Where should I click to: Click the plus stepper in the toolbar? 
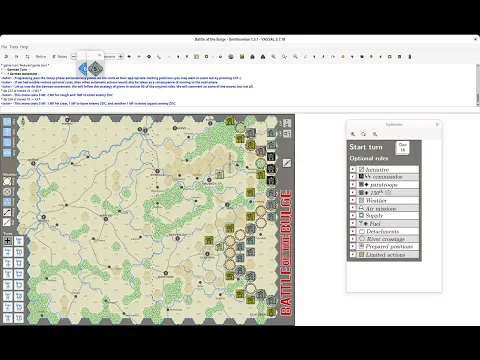(x=121, y=57)
